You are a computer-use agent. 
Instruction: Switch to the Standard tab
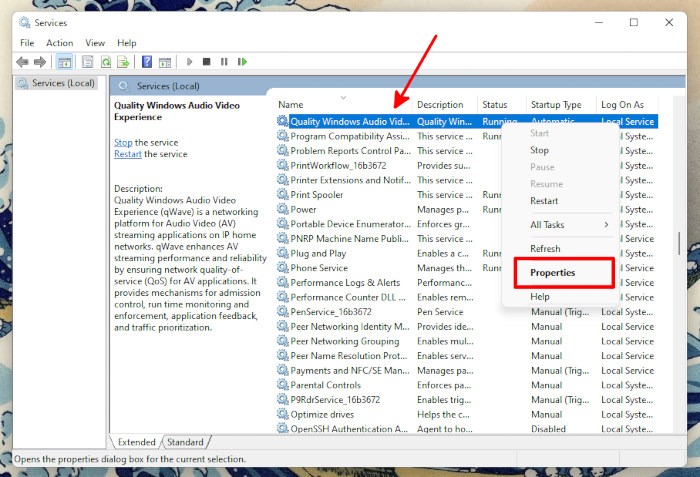click(185, 442)
